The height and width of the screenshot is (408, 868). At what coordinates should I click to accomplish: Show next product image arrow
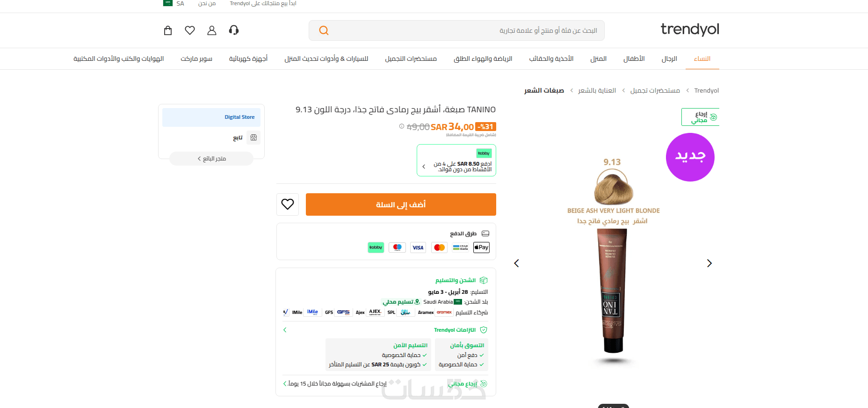point(709,263)
